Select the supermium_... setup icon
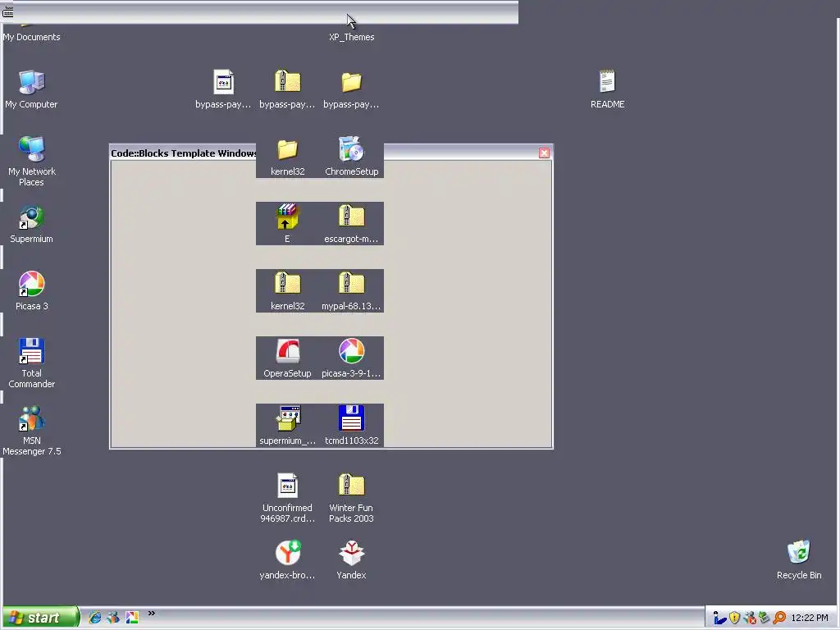 tap(288, 418)
